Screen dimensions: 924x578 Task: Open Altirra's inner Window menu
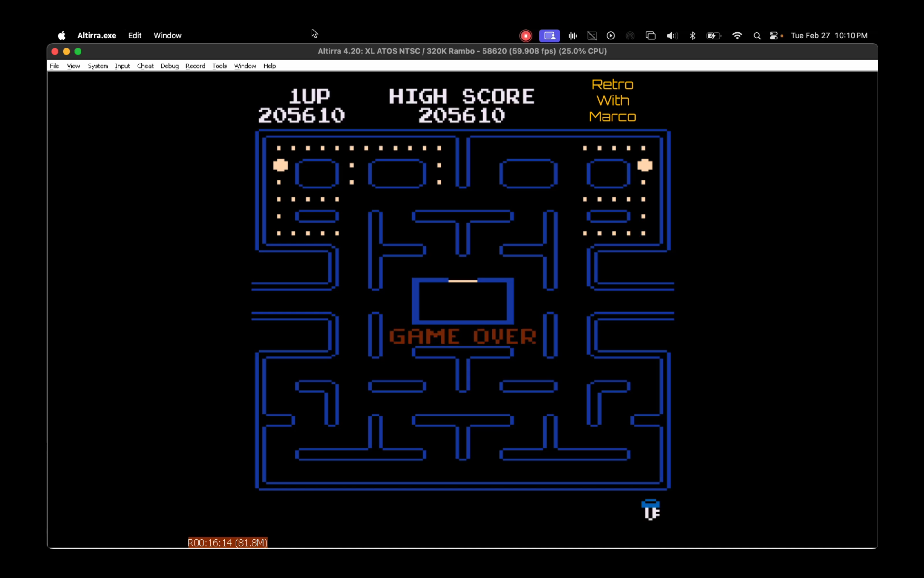[x=245, y=66]
